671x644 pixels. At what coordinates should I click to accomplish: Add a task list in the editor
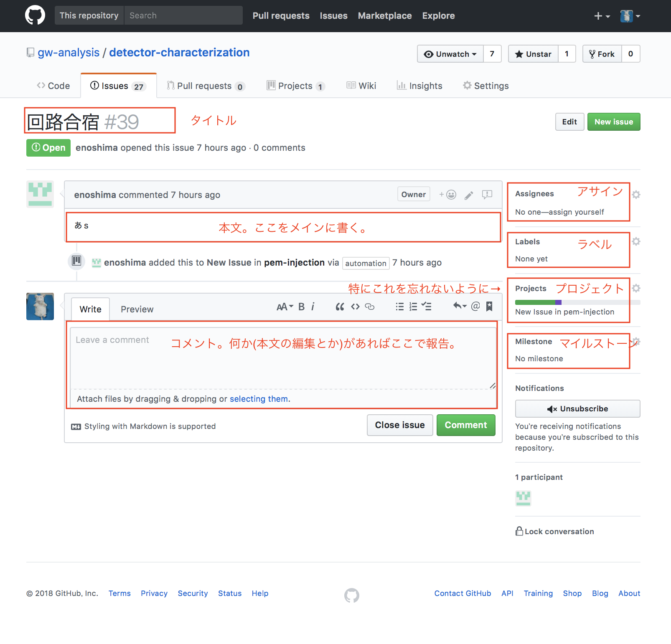point(427,307)
